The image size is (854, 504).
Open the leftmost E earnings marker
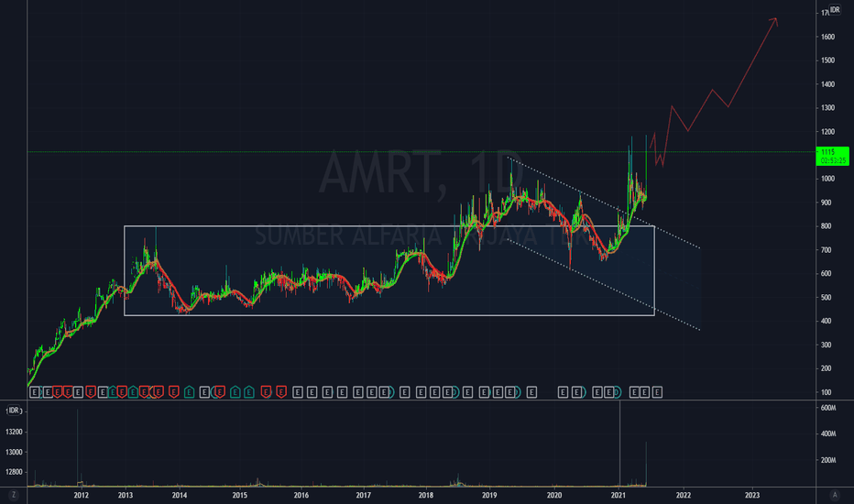click(x=34, y=392)
